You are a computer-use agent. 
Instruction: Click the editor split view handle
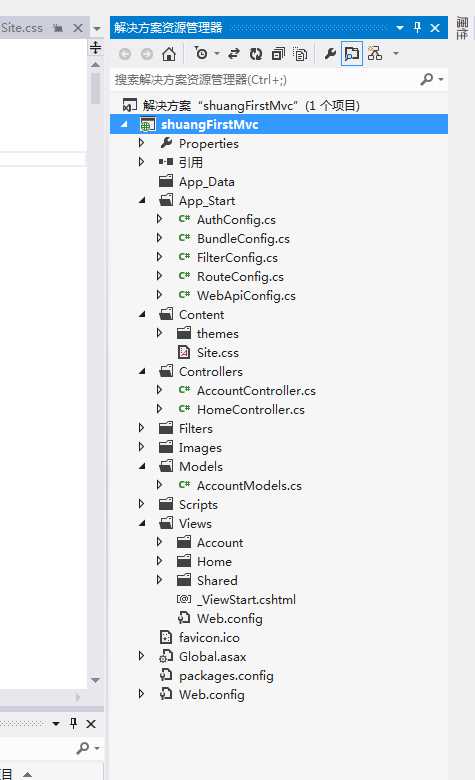95,48
